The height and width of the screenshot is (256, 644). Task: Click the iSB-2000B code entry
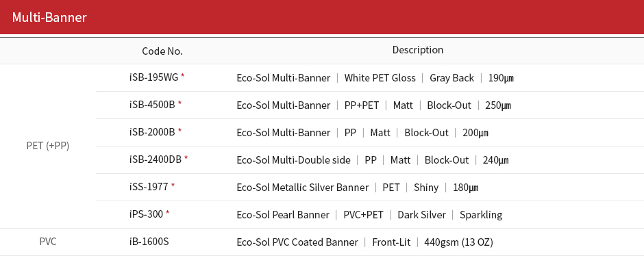152,132
